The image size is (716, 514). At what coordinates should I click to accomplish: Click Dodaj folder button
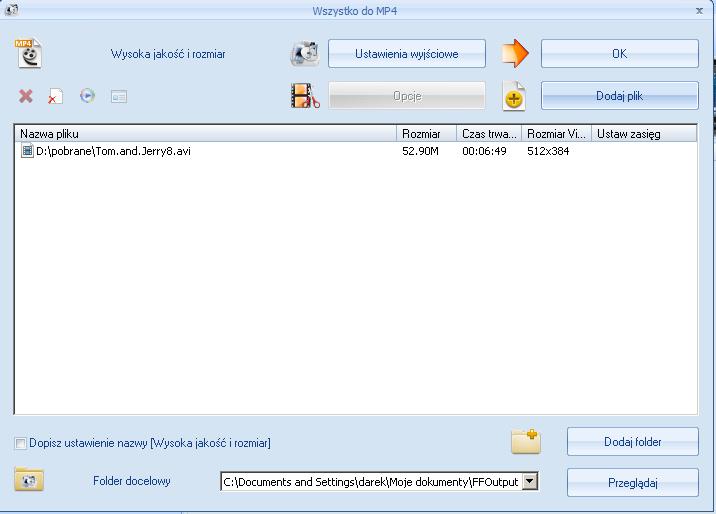click(632, 441)
